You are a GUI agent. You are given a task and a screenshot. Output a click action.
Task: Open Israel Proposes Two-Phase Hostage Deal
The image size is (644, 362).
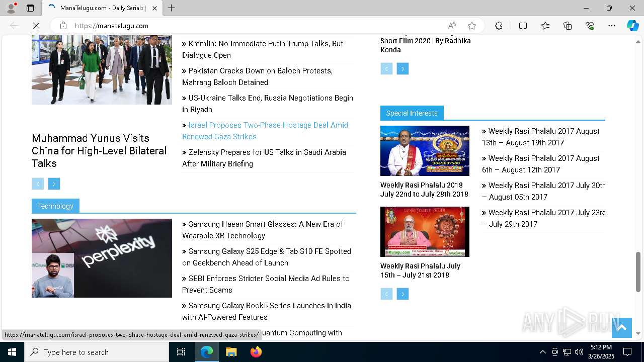[265, 131]
